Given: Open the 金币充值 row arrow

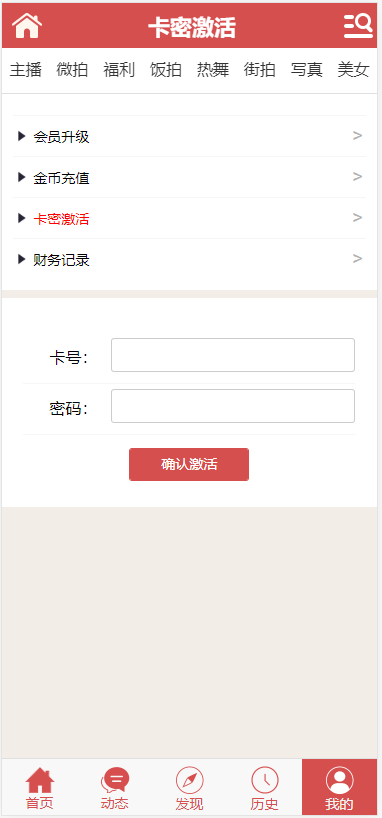Looking at the screenshot, I should 357,177.
